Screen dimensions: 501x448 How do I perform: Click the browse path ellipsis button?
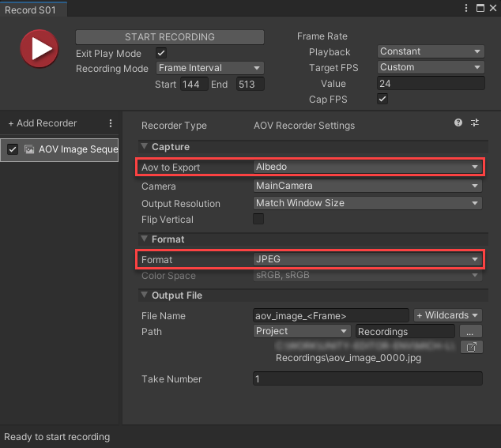469,332
